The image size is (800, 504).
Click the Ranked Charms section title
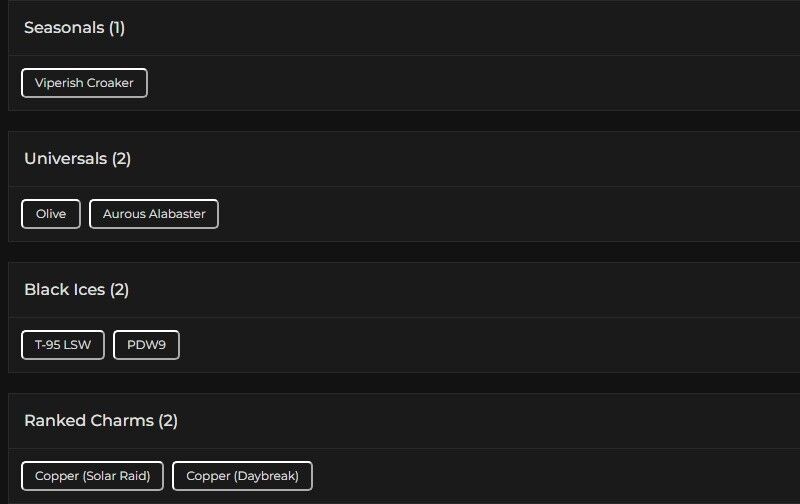coord(89,421)
